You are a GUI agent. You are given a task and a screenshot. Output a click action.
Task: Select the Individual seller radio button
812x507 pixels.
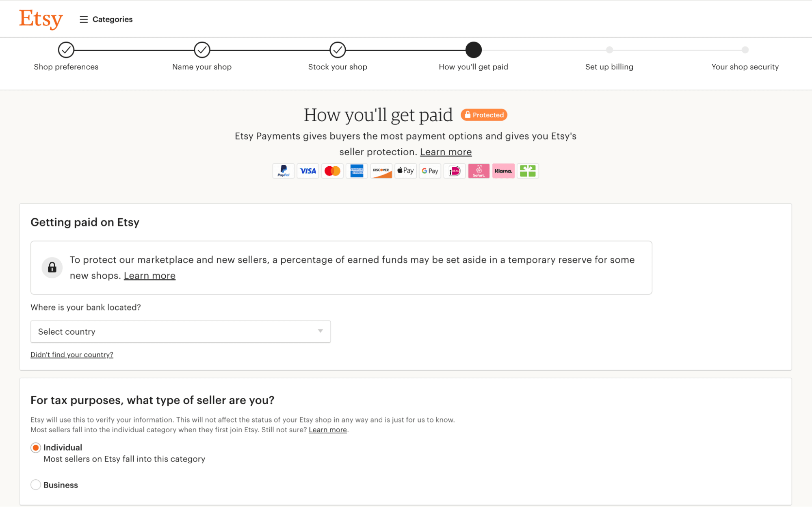(36, 448)
